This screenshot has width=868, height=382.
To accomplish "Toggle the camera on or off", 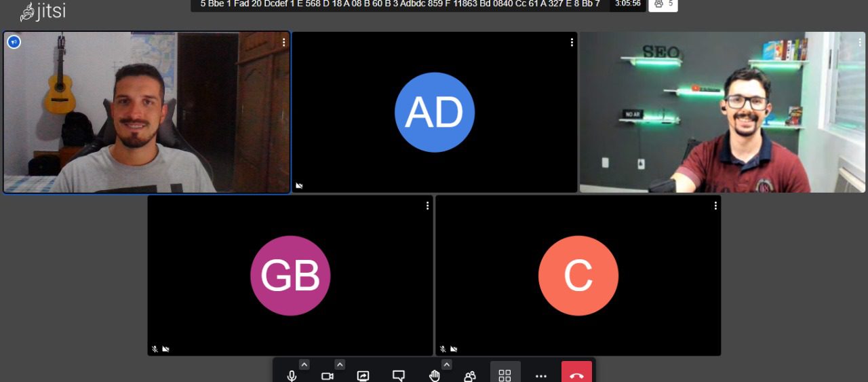I will [x=328, y=375].
